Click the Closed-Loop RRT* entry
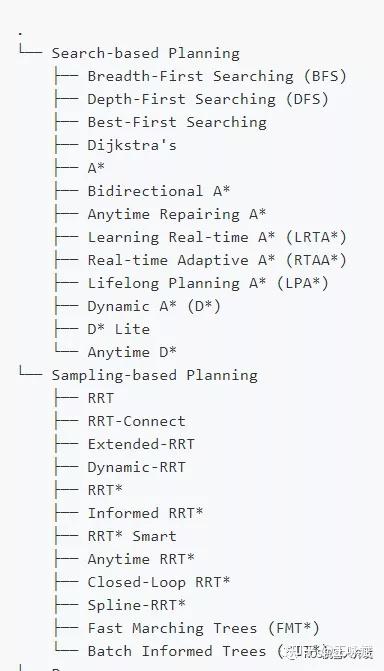Screen dimensions: 384x671 pyautogui.click(x=159, y=582)
